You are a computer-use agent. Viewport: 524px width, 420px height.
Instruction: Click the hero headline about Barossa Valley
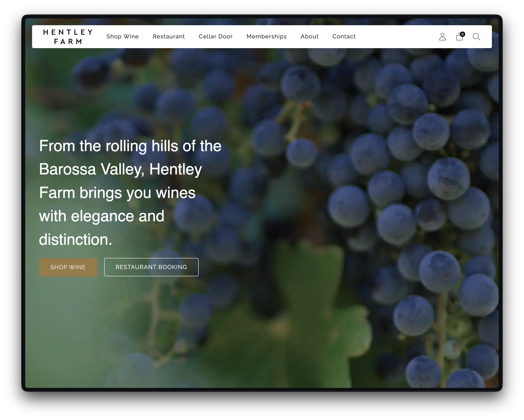130,192
